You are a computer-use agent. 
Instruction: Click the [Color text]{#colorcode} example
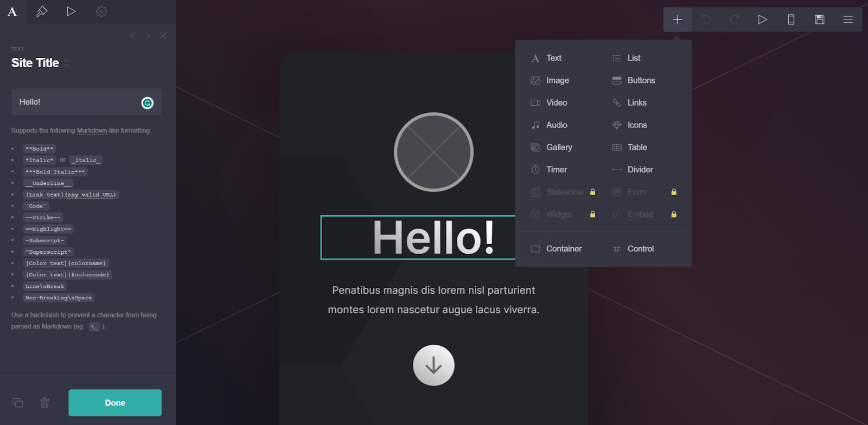[x=67, y=274]
